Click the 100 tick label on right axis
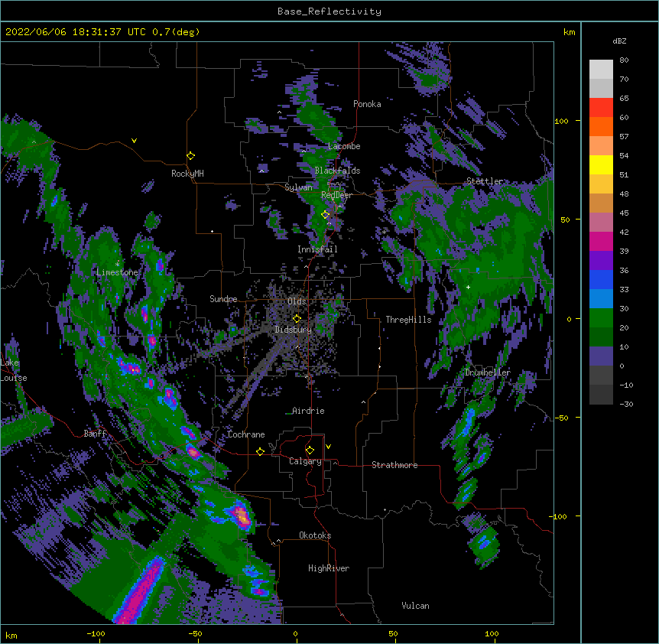Screen dimensions: 659x644 pyautogui.click(x=561, y=121)
